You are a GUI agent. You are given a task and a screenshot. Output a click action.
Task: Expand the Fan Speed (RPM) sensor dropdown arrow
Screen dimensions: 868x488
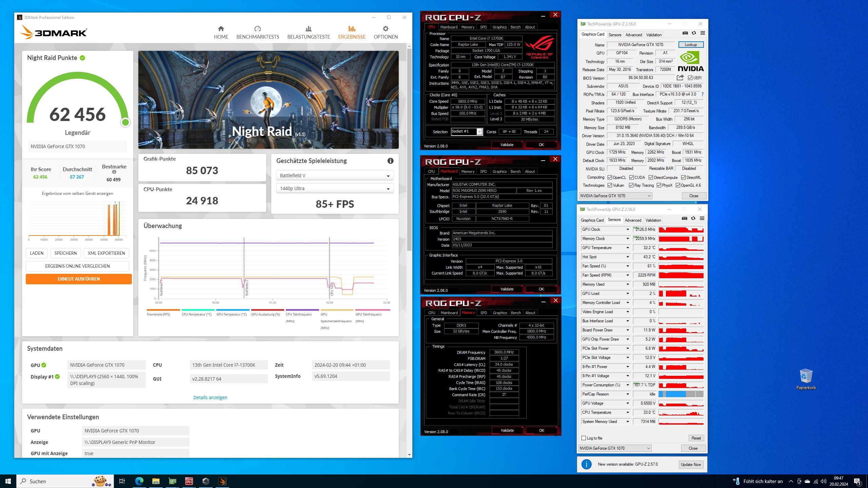click(627, 275)
